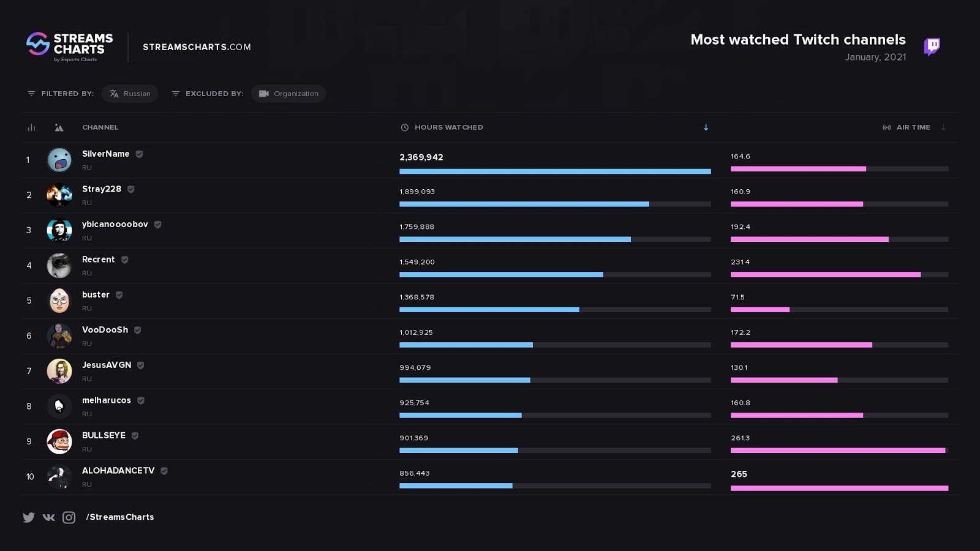Click the rank bar-chart column icon

point(31,127)
